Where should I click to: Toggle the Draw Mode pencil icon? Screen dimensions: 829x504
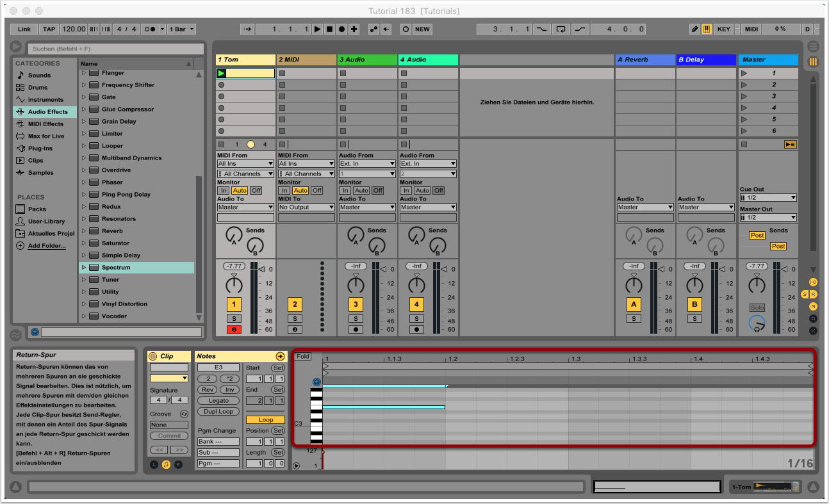695,29
